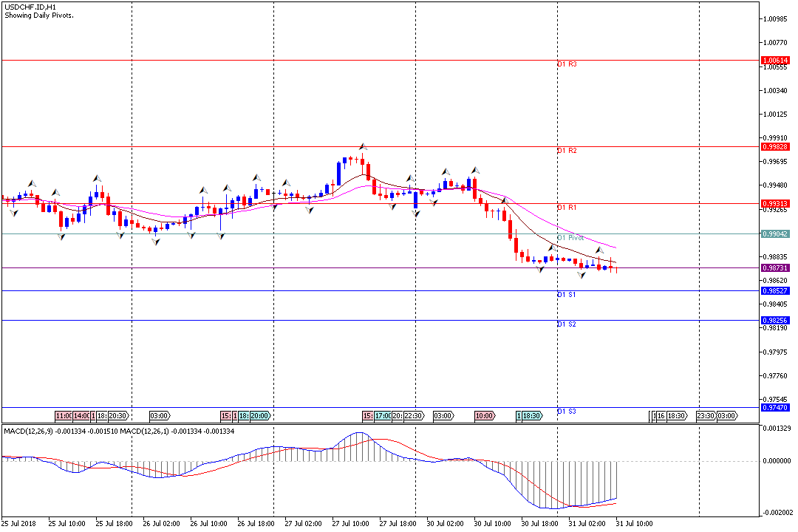Select the 20:30 event marker
The image size is (798, 532).
pyautogui.click(x=118, y=416)
